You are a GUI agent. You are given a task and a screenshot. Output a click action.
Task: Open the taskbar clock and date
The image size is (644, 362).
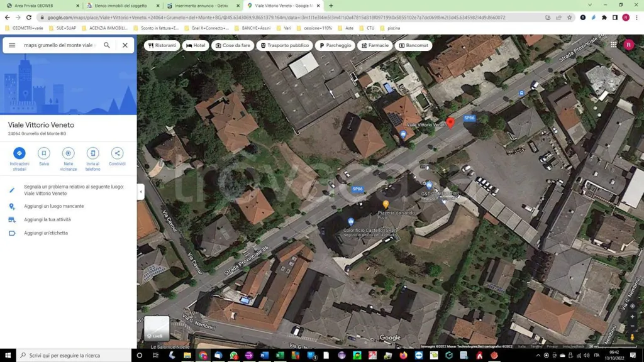pos(614,356)
